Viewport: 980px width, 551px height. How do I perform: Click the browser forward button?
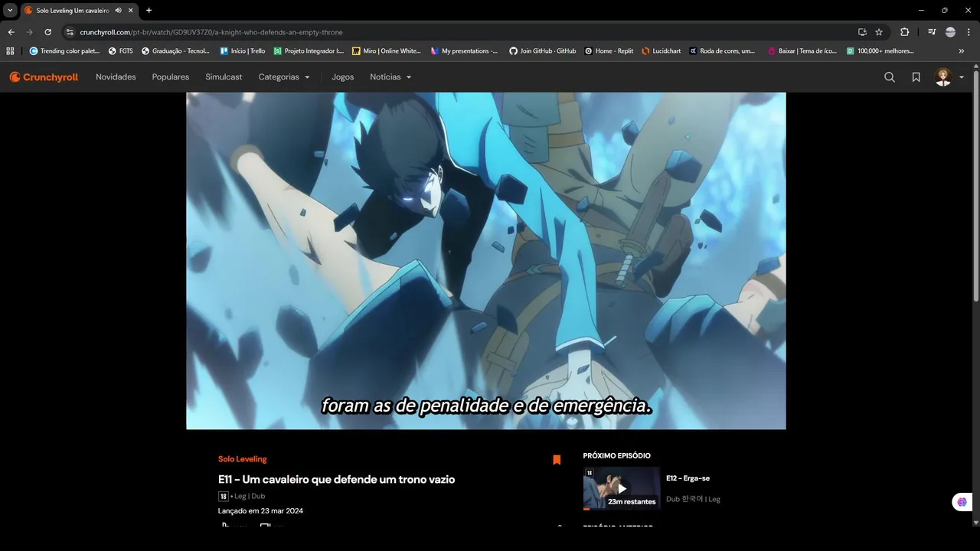tap(29, 32)
